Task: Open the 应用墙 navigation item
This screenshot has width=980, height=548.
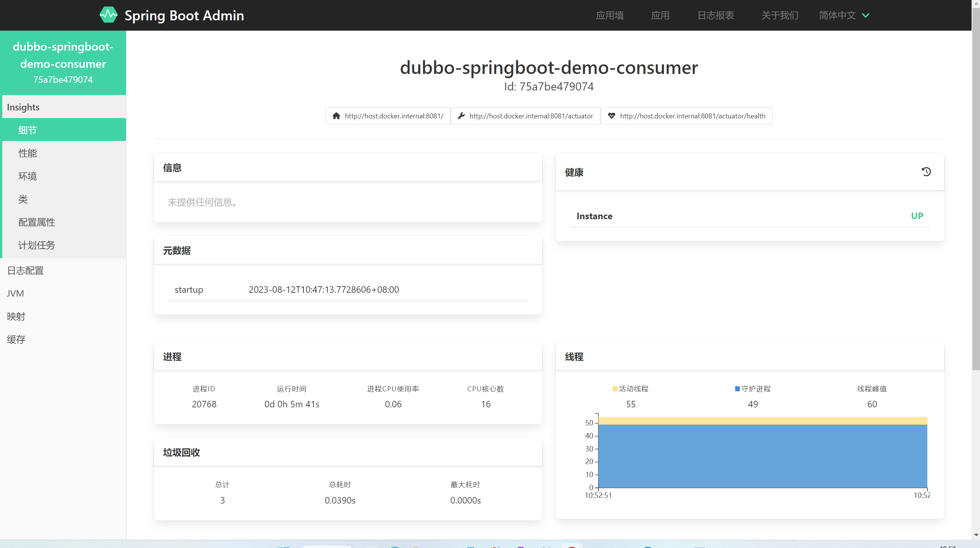Action: (x=609, y=15)
